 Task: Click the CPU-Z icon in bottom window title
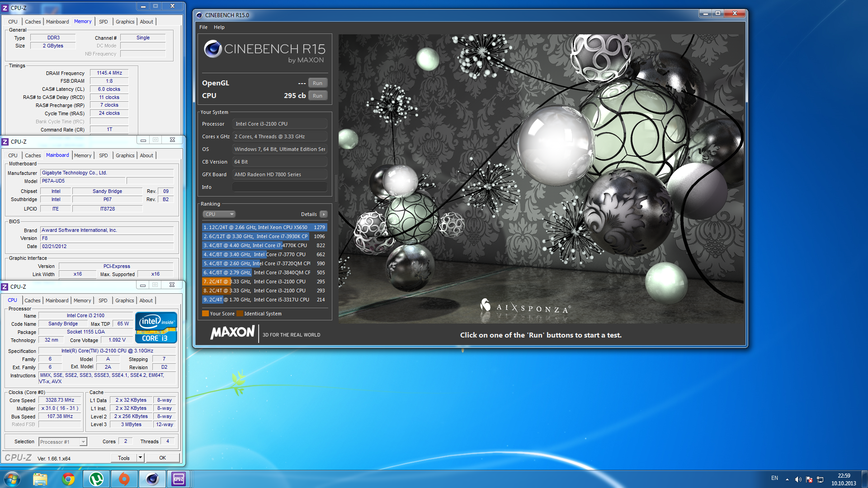5,286
